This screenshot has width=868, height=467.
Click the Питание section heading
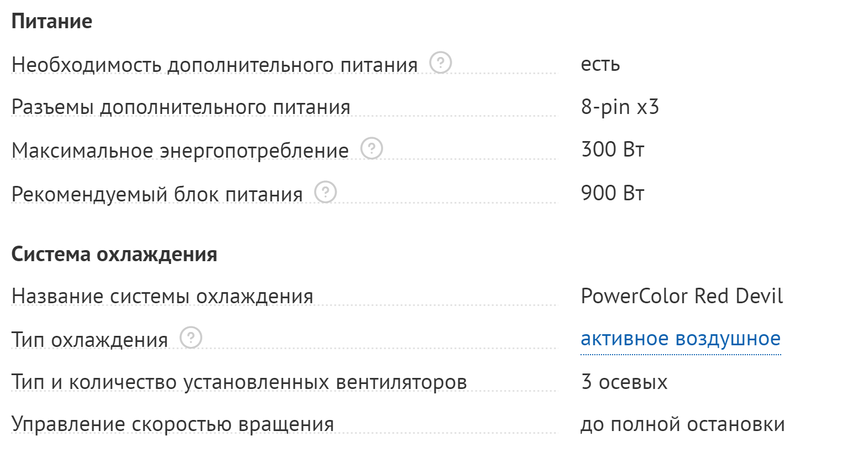[x=52, y=22]
